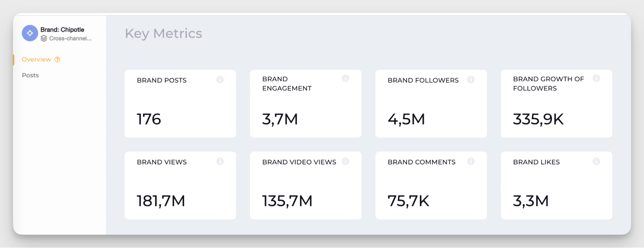Image resolution: width=644 pixels, height=248 pixels.
Task: Click the 135,7M video views value
Action: [x=287, y=201]
